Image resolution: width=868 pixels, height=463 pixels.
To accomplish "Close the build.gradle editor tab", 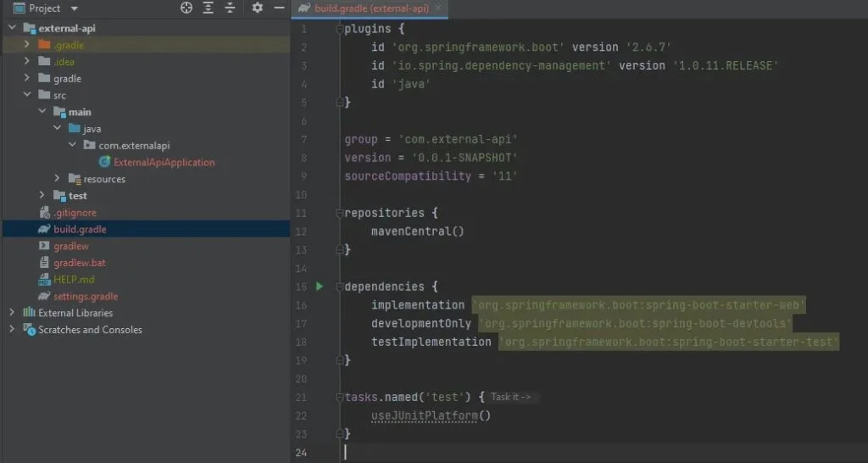I will coord(436,8).
